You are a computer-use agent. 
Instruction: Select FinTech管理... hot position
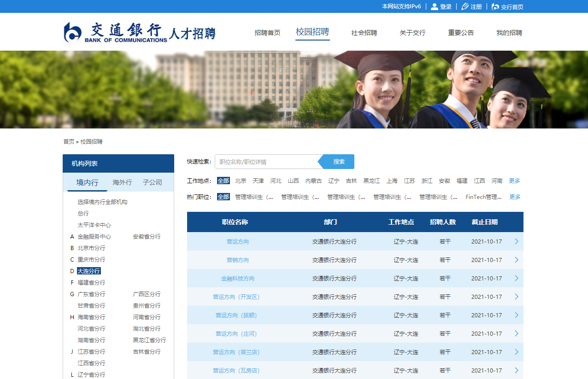[484, 197]
